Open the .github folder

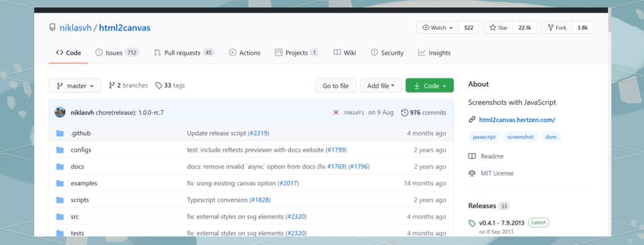(x=80, y=133)
